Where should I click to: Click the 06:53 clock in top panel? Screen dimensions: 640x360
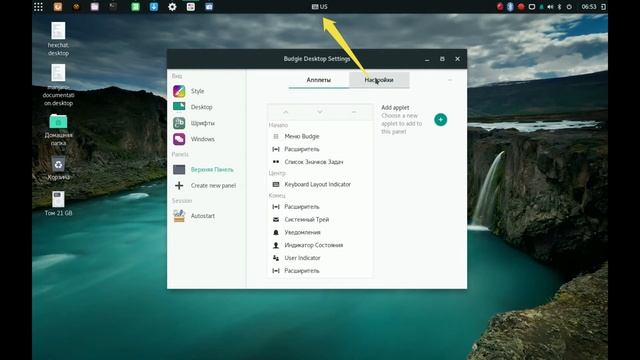pyautogui.click(x=589, y=7)
